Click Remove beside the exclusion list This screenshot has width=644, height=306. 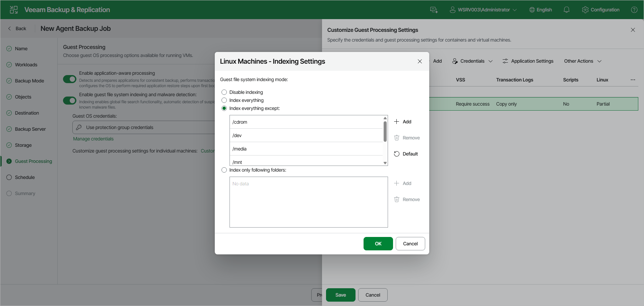point(407,138)
